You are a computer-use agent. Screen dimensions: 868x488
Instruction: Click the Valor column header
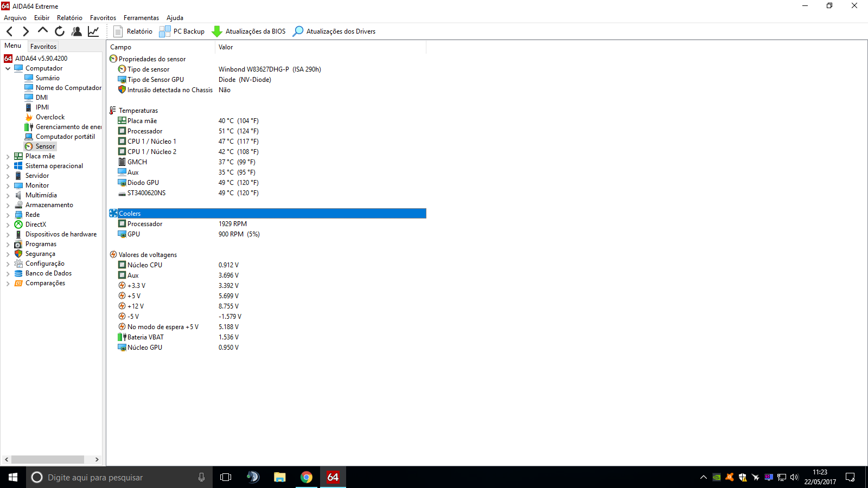321,47
